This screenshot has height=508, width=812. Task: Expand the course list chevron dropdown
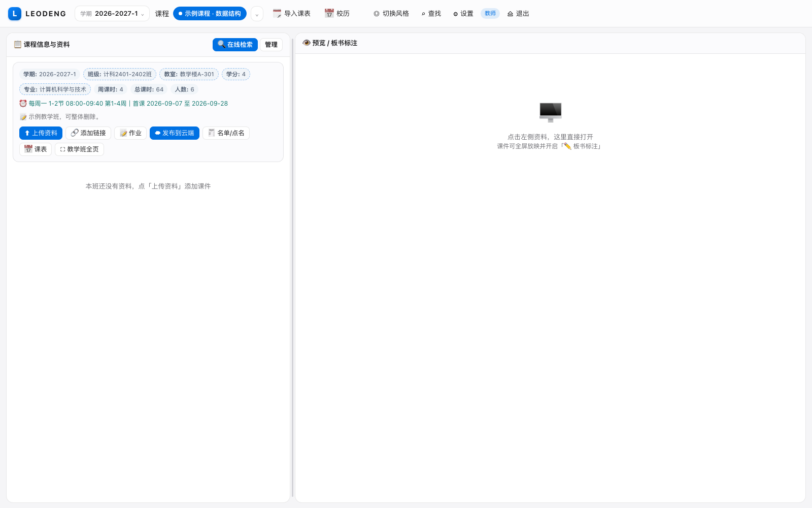257,14
